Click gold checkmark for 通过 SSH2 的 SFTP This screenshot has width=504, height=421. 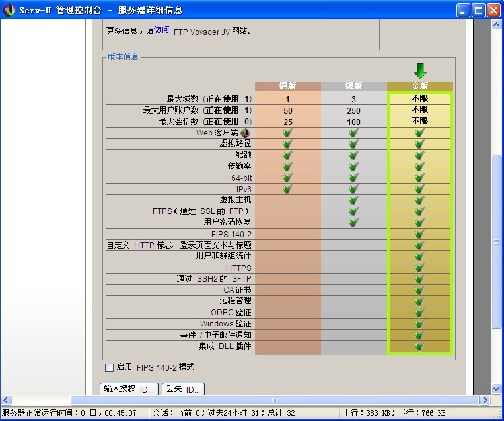pos(419,279)
